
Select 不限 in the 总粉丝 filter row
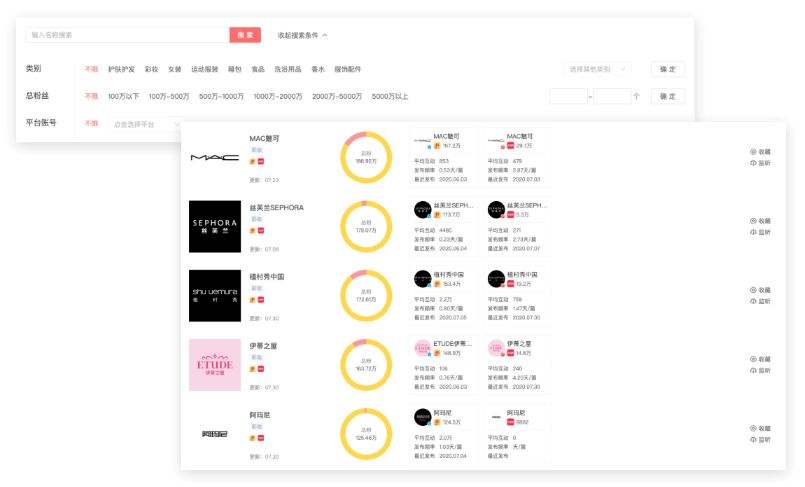pos(91,96)
